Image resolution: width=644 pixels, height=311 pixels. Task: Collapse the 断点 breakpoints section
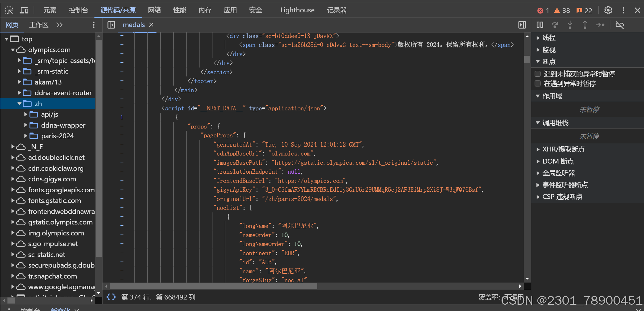(538, 62)
